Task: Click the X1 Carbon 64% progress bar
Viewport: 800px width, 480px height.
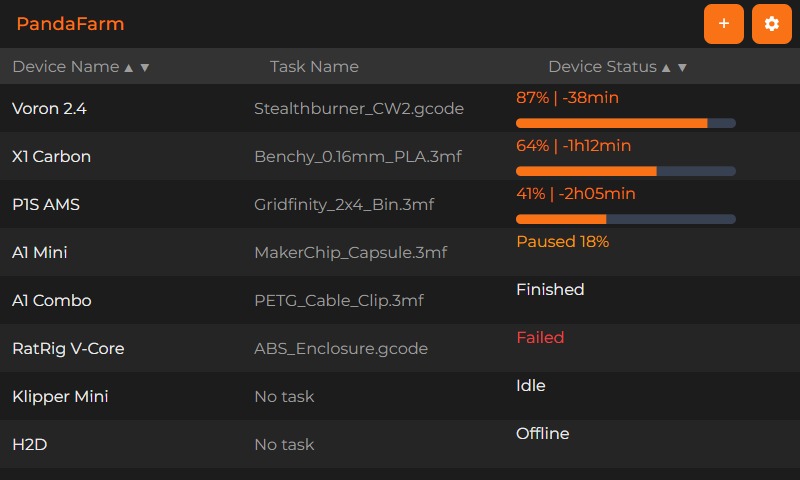Action: tap(626, 171)
